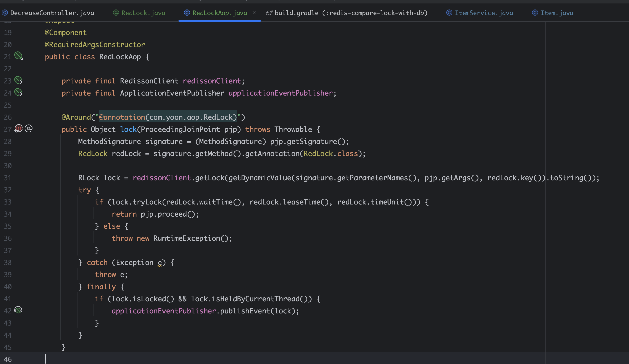The image size is (629, 364).
Task: Click the highlighted @annotation pointcut expression
Action: click(x=168, y=117)
